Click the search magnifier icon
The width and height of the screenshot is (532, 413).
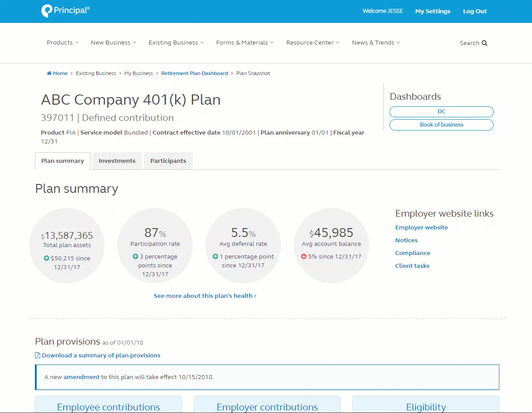(484, 43)
